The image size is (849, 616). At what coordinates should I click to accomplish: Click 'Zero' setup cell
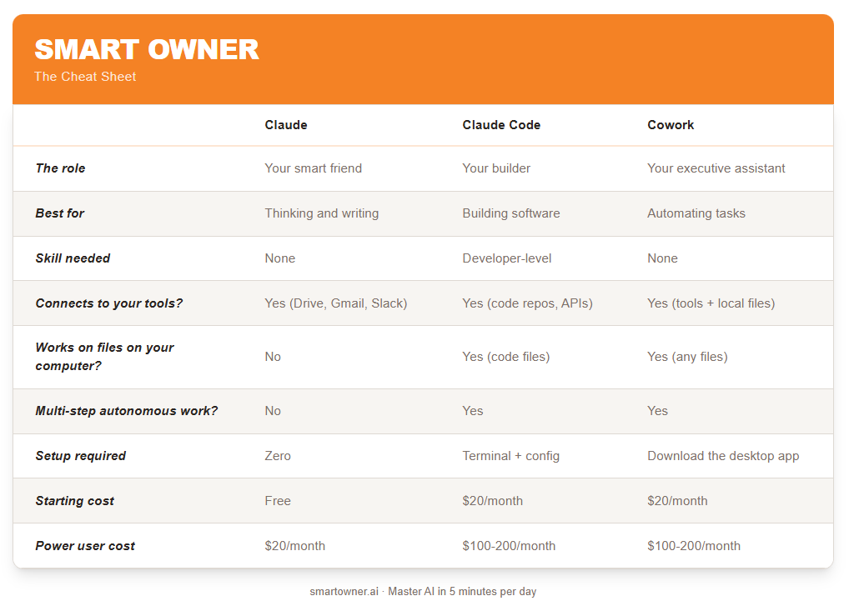click(x=278, y=456)
